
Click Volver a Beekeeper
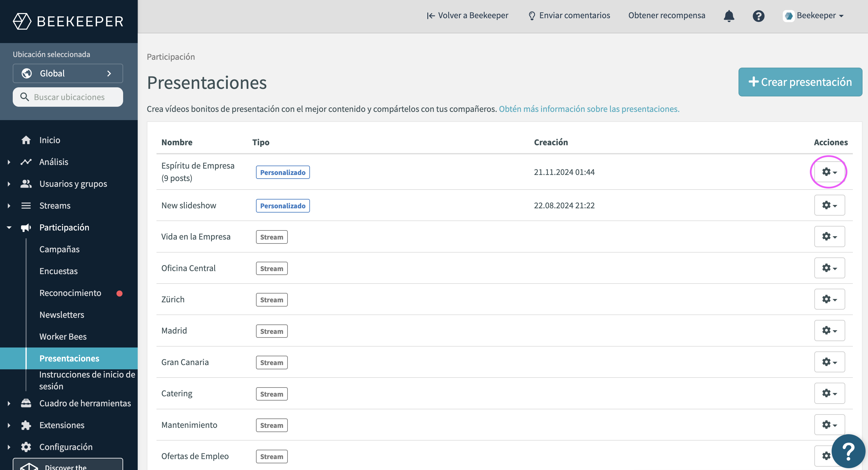click(x=467, y=15)
